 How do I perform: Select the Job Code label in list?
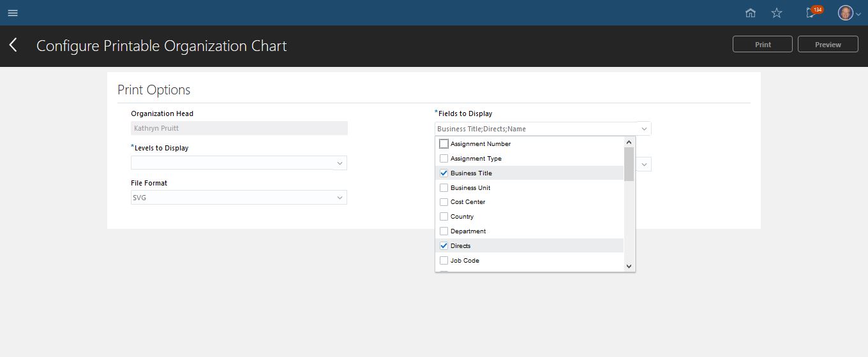click(x=465, y=261)
